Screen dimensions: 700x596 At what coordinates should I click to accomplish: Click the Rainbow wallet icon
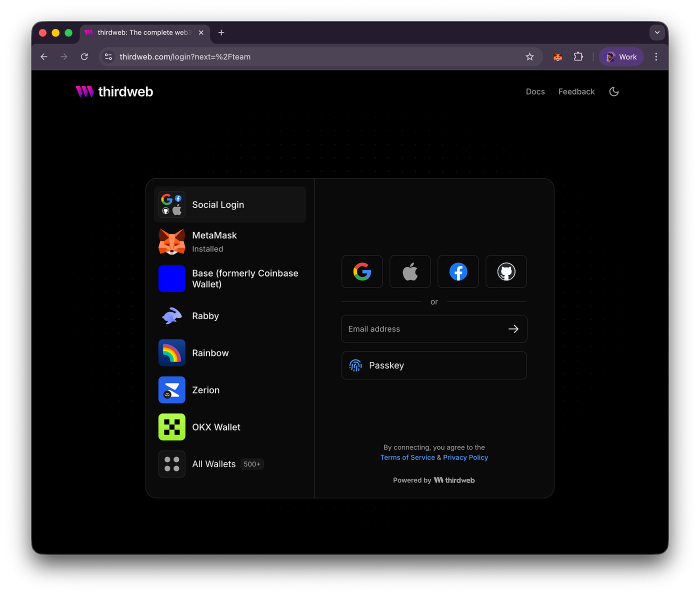(172, 353)
